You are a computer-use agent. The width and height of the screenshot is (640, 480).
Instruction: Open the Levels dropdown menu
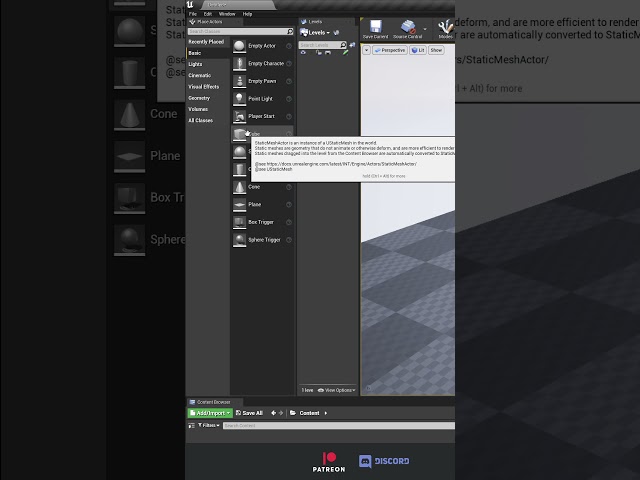point(315,33)
